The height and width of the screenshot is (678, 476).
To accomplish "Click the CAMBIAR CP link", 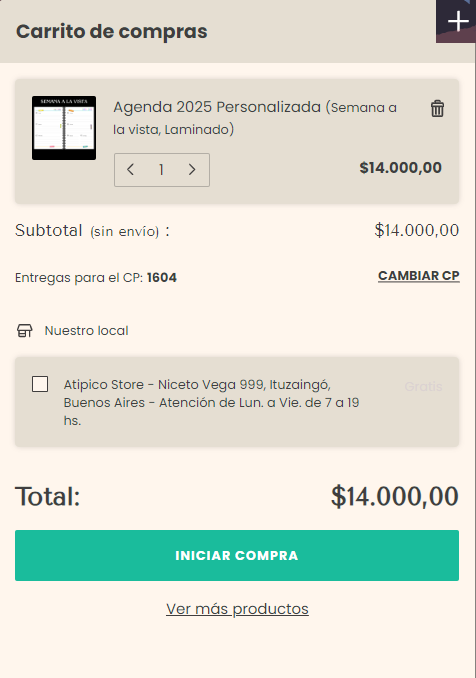I will [x=418, y=276].
